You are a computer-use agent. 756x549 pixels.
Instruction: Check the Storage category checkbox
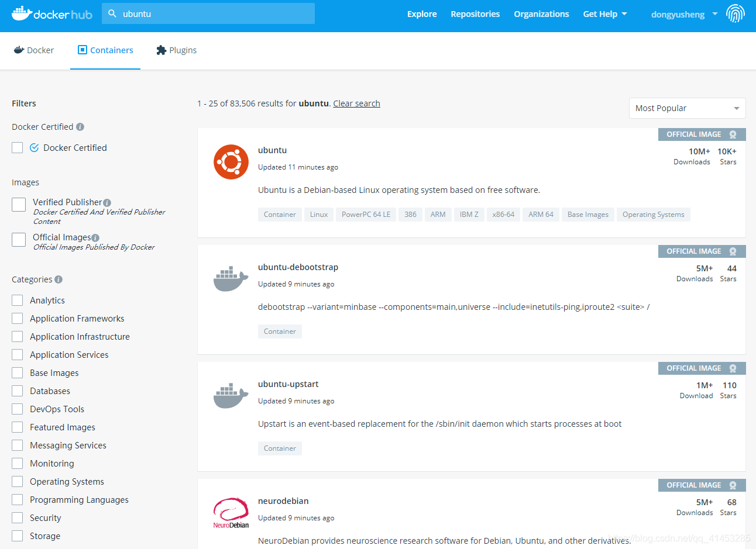click(x=18, y=536)
